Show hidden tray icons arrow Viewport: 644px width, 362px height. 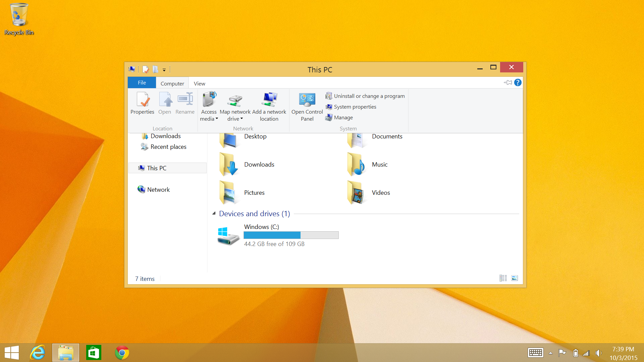click(550, 353)
